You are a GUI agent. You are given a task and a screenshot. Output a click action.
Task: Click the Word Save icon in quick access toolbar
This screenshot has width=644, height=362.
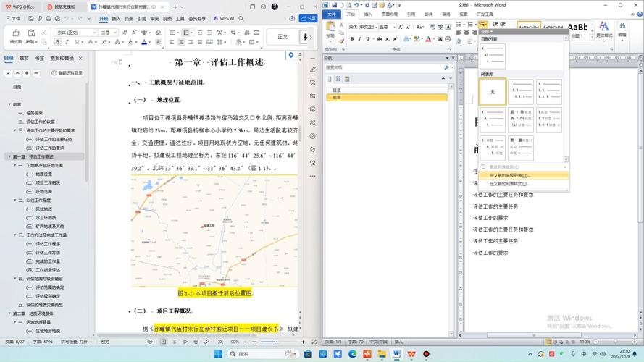[x=335, y=5]
